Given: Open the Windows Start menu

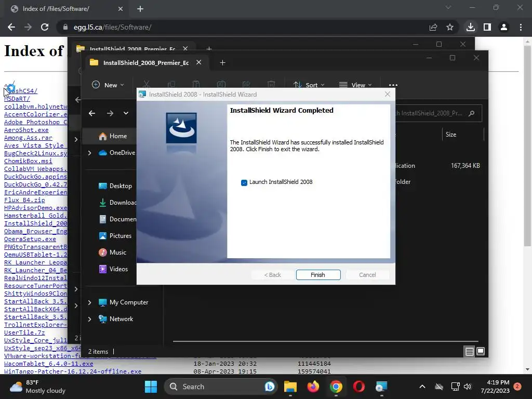Looking at the screenshot, I should pyautogui.click(x=151, y=387).
